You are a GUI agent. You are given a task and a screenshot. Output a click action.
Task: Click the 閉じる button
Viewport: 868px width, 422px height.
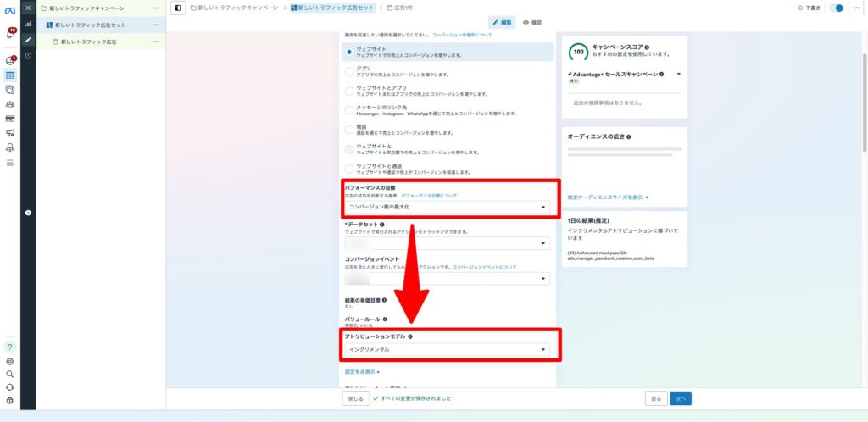pos(355,399)
